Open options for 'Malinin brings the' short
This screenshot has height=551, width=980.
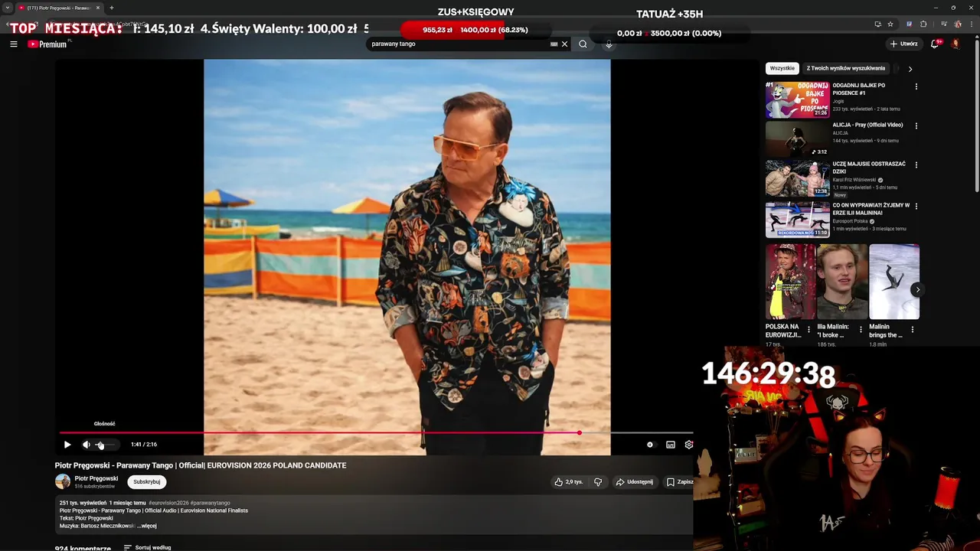pyautogui.click(x=912, y=330)
